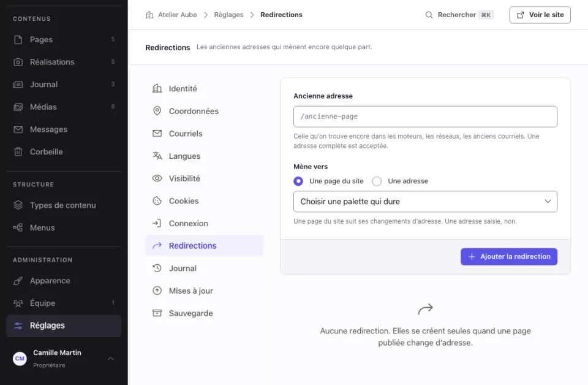Select the "Une adresse" radio button
588x385 pixels.
[x=377, y=181]
